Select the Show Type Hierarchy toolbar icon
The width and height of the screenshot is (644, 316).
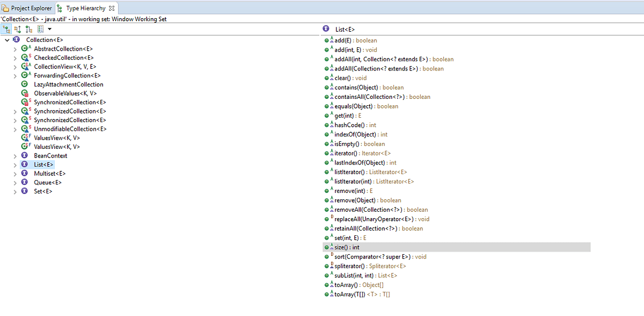click(x=6, y=28)
